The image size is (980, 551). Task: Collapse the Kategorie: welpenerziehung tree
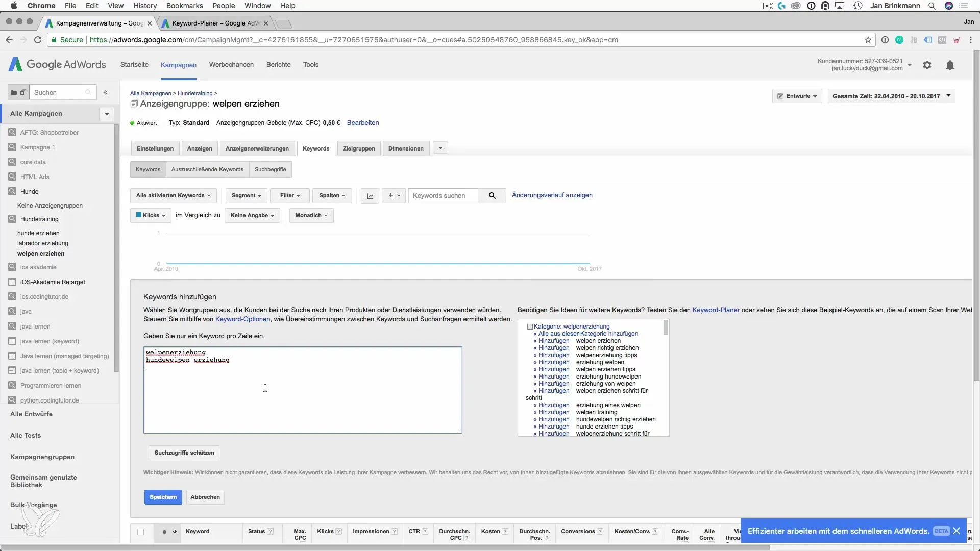530,327
